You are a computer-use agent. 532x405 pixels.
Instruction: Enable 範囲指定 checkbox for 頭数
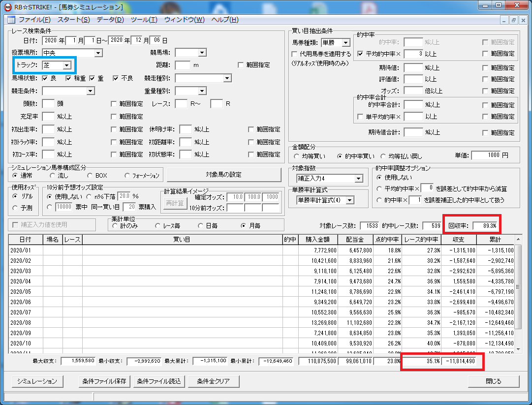(x=114, y=104)
